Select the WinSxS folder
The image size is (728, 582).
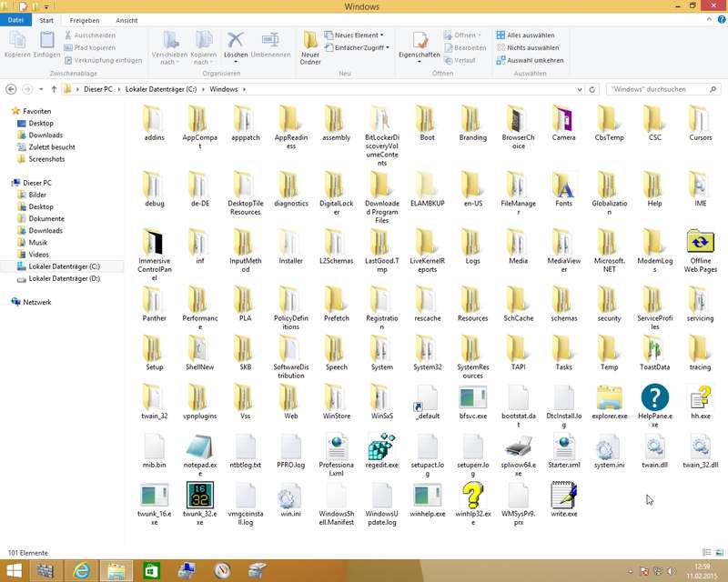381,402
